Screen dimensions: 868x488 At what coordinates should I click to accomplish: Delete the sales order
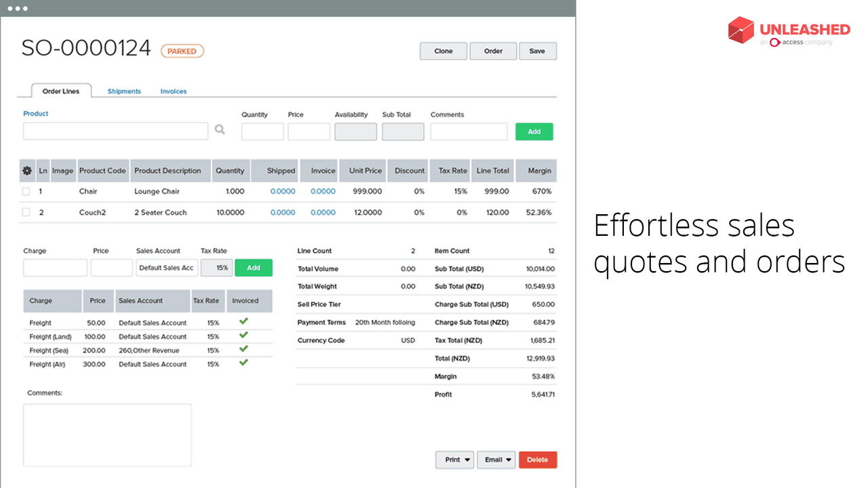click(538, 460)
